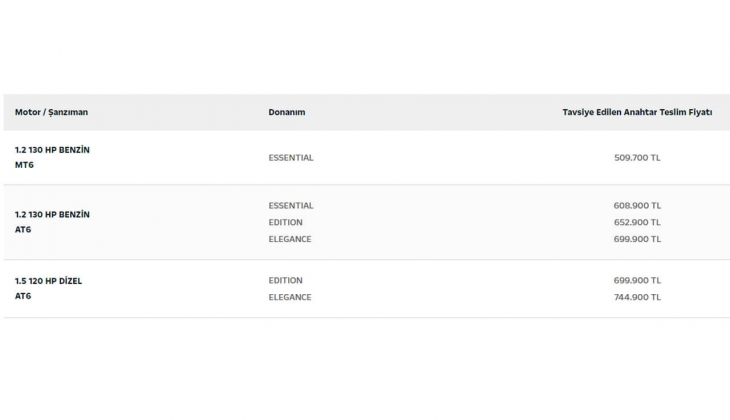Click the 652.900 TL price

[637, 222]
